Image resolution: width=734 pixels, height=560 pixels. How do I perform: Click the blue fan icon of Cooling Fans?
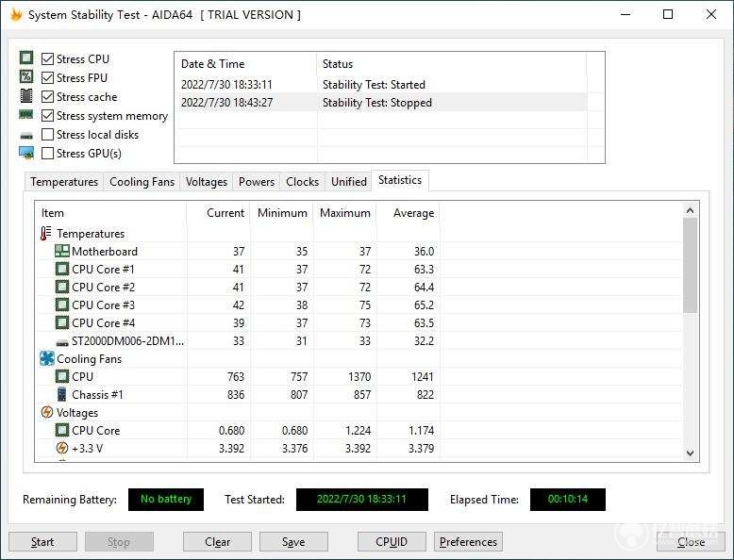click(47, 359)
